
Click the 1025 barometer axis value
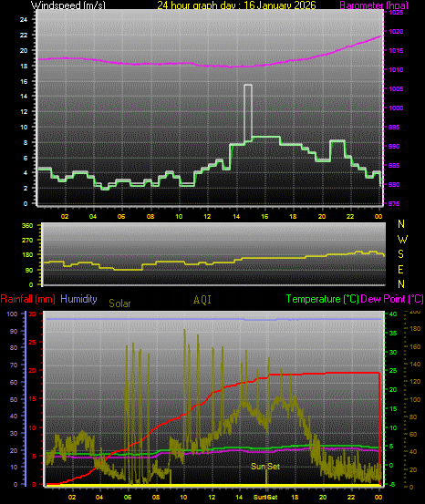(x=396, y=13)
